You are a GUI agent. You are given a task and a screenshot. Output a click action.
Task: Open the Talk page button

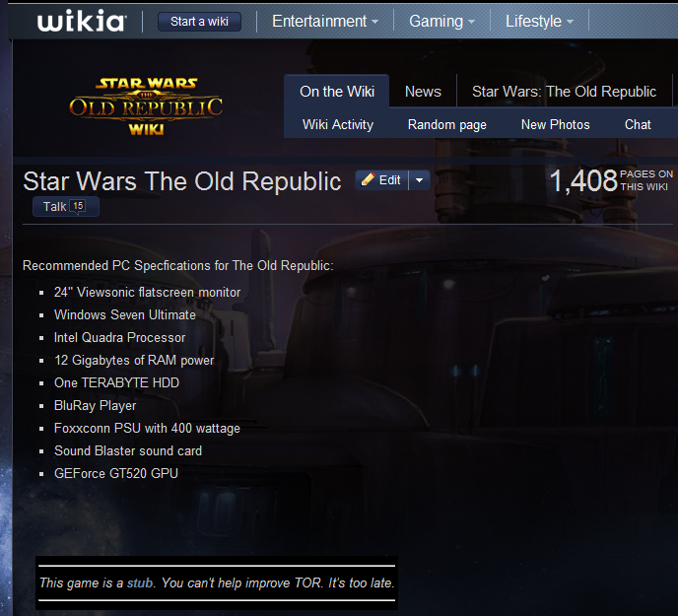pyautogui.click(x=66, y=206)
